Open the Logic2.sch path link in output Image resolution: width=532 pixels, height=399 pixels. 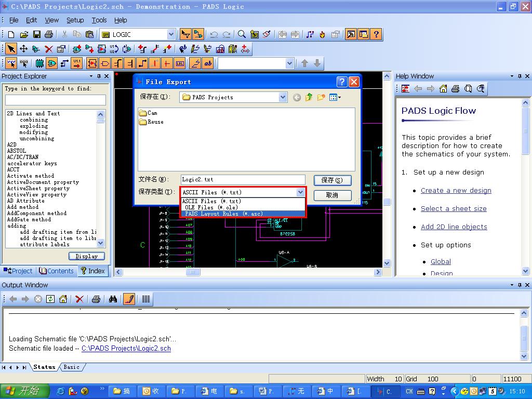(126, 349)
